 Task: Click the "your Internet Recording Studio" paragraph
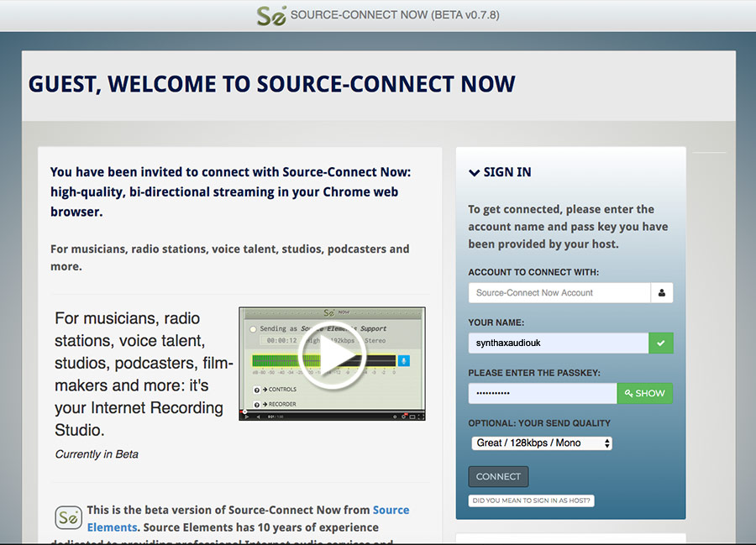pyautogui.click(x=144, y=374)
